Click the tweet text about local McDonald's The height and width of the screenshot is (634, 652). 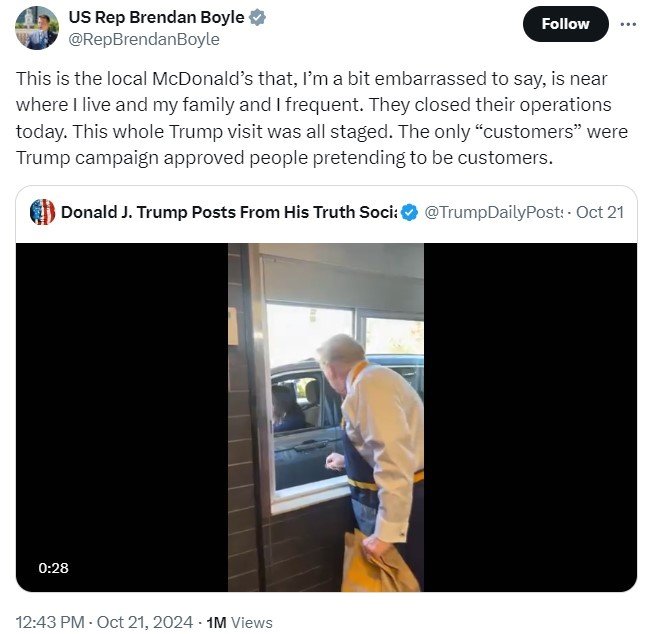[322, 118]
